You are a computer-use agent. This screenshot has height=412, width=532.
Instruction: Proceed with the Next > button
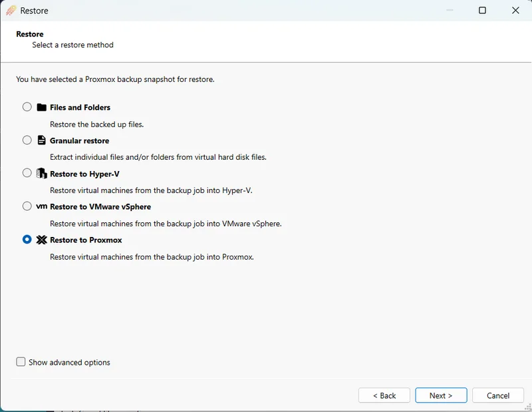441,395
